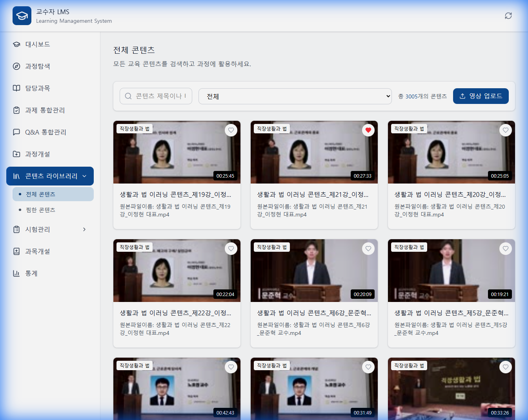Image resolution: width=528 pixels, height=420 pixels.
Task: Select 전체 콘텐츠 submenu item
Action: pyautogui.click(x=41, y=194)
